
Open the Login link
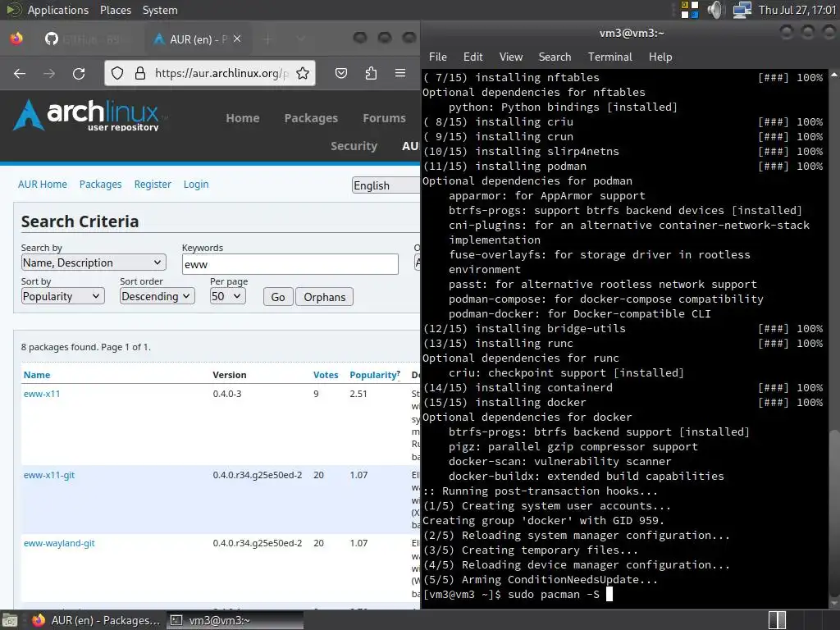196,185
